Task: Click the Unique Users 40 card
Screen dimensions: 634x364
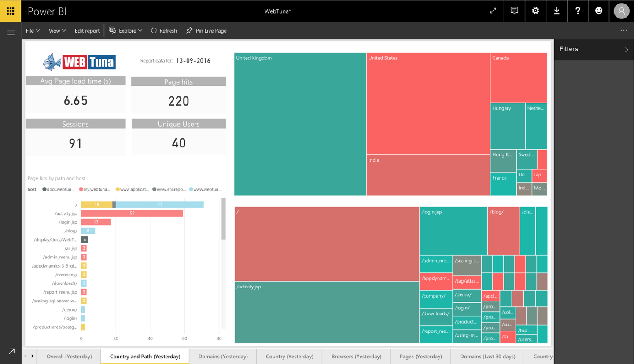Action: [178, 137]
